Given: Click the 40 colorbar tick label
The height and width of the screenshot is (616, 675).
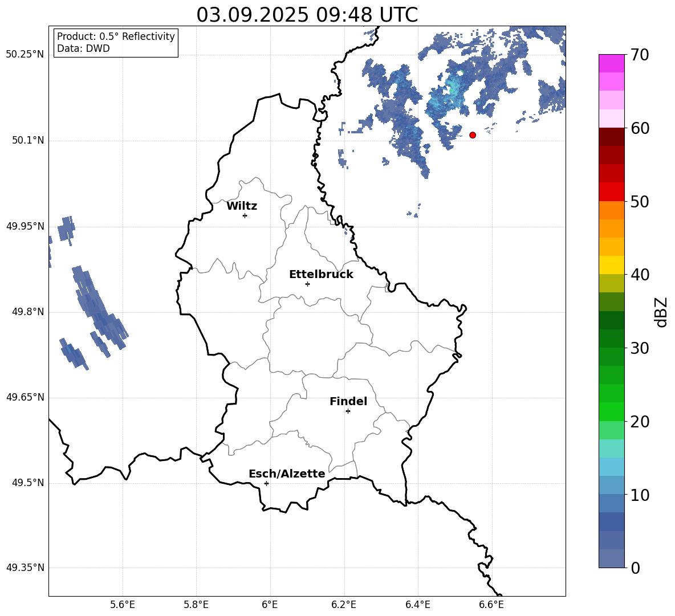Looking at the screenshot, I should tap(640, 275).
